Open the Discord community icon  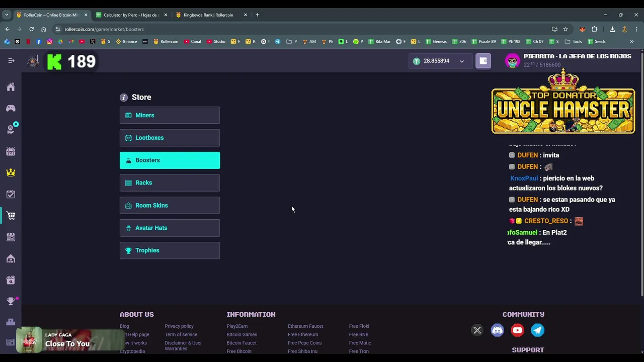497,330
